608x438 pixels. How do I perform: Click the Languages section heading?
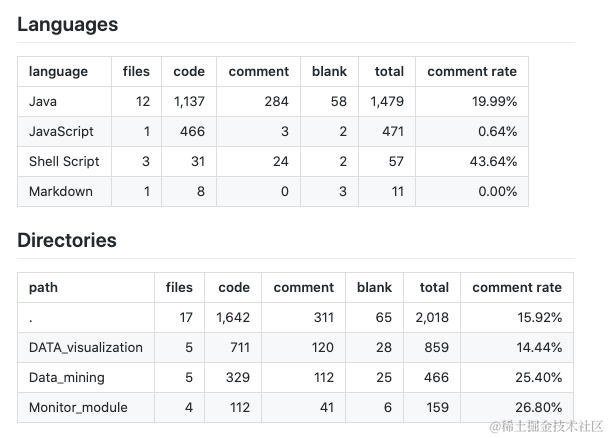(x=67, y=24)
